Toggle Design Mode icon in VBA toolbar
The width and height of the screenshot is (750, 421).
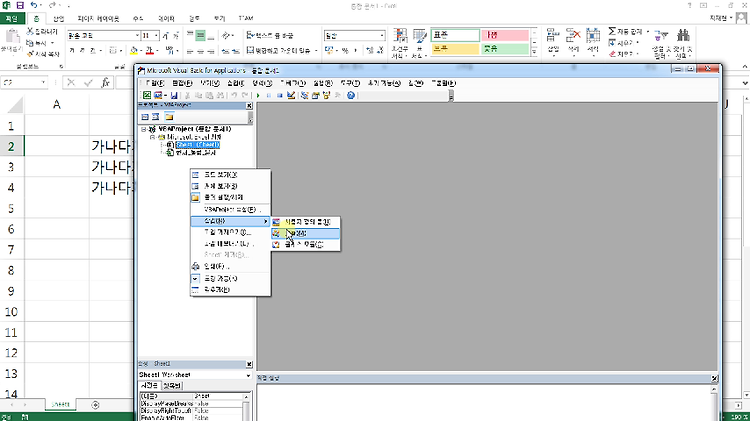tap(291, 95)
